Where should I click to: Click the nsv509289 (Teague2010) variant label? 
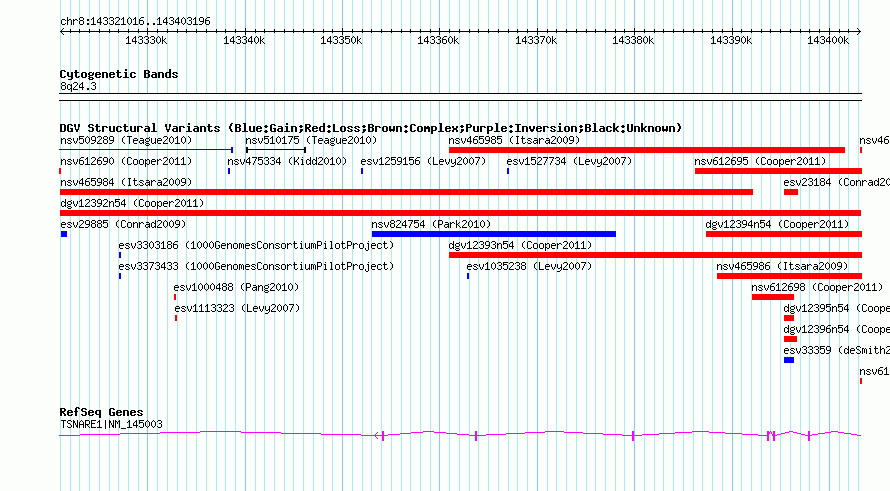(126, 140)
